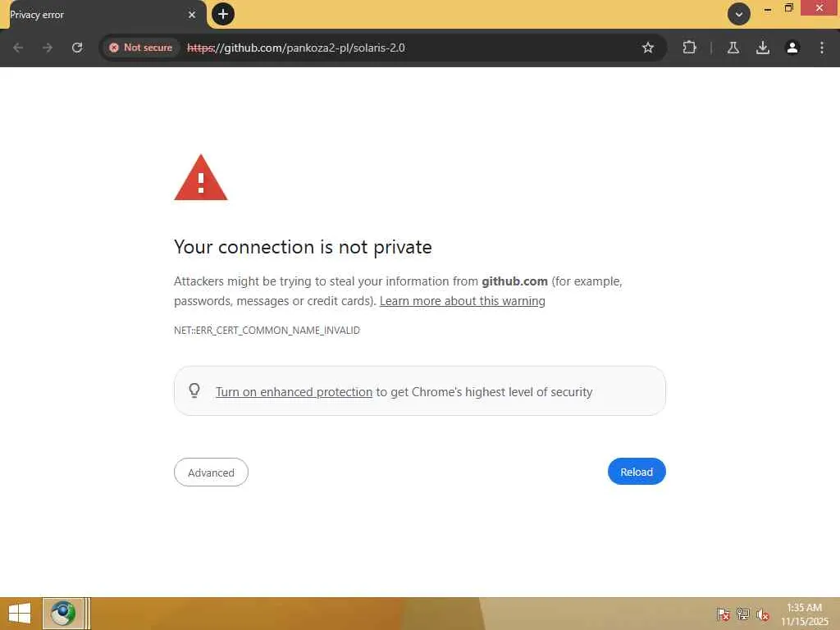Open Chrome Labs flask icon
The width and height of the screenshot is (840, 630).
point(733,48)
